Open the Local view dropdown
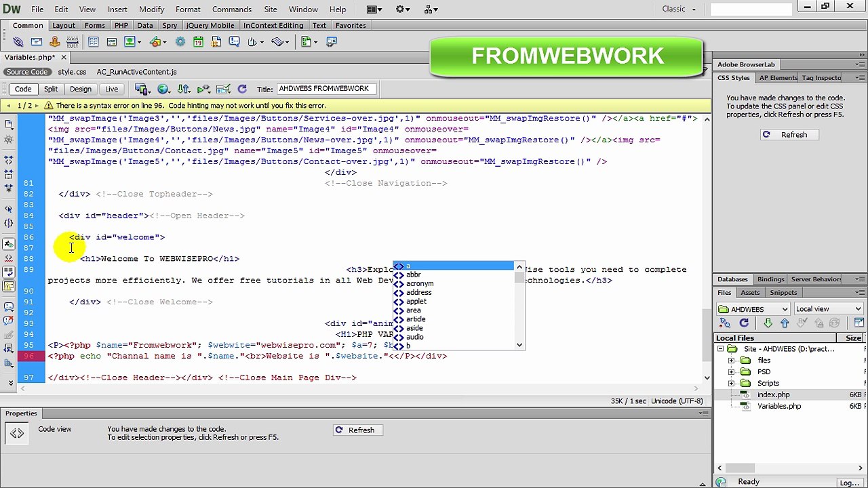This screenshot has width=868, height=488. pyautogui.click(x=828, y=309)
